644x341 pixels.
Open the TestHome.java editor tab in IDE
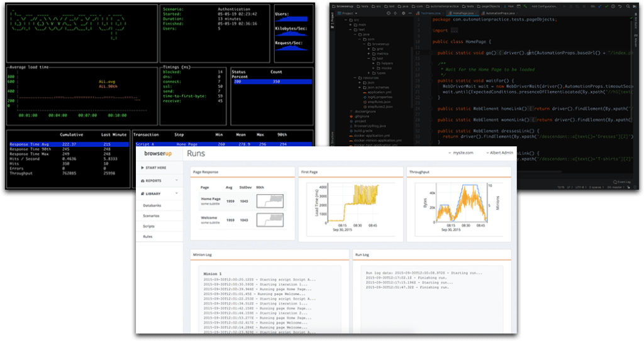coord(430,13)
